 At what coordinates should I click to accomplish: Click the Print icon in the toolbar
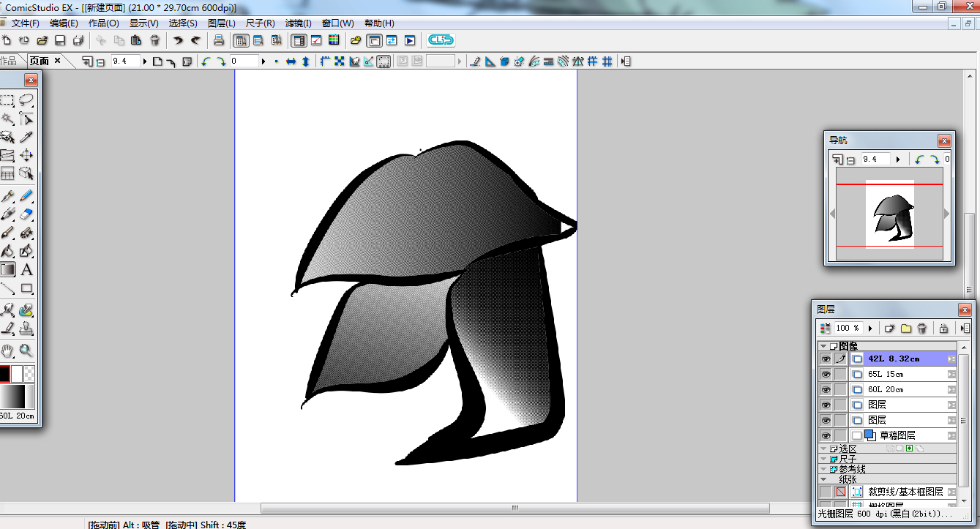coord(218,40)
